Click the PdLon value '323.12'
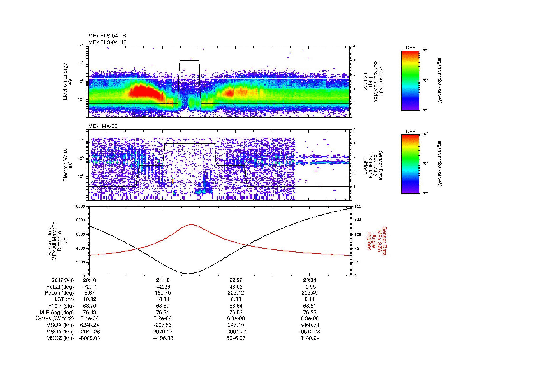The height and width of the screenshot is (392, 555). 236,293
